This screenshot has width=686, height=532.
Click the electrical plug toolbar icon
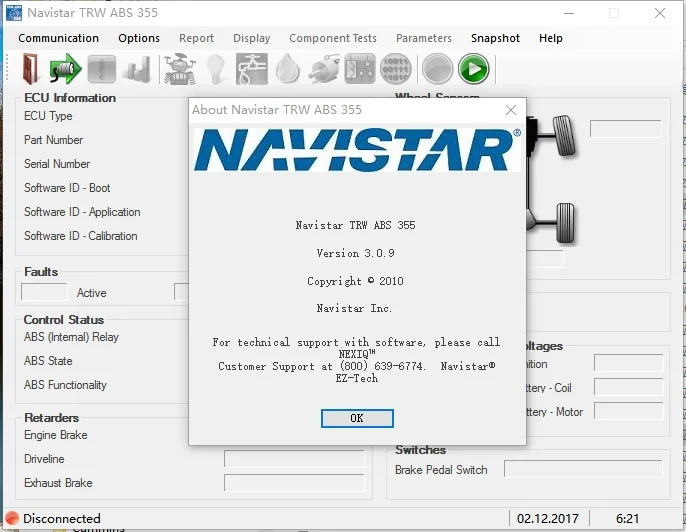point(324,69)
